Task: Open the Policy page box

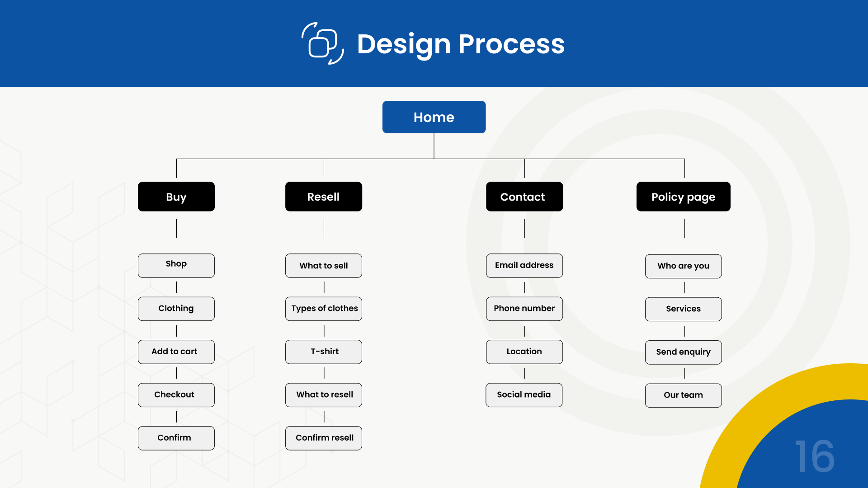Action: [683, 197]
